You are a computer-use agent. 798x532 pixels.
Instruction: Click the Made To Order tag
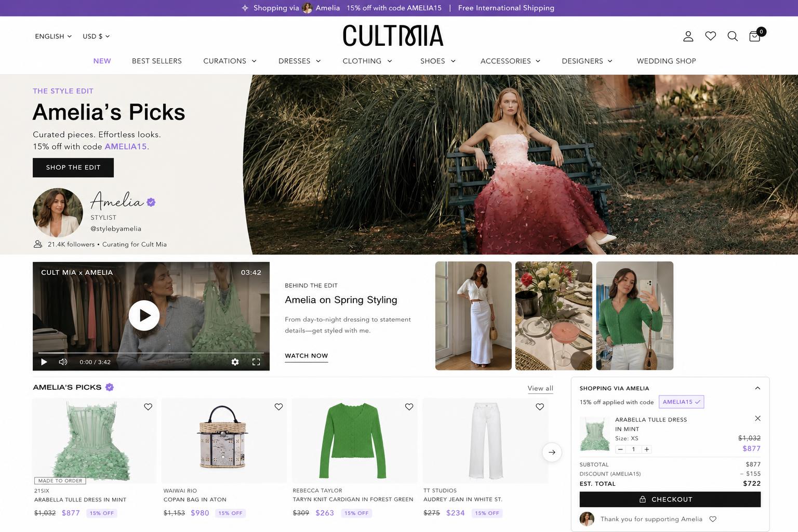point(60,481)
